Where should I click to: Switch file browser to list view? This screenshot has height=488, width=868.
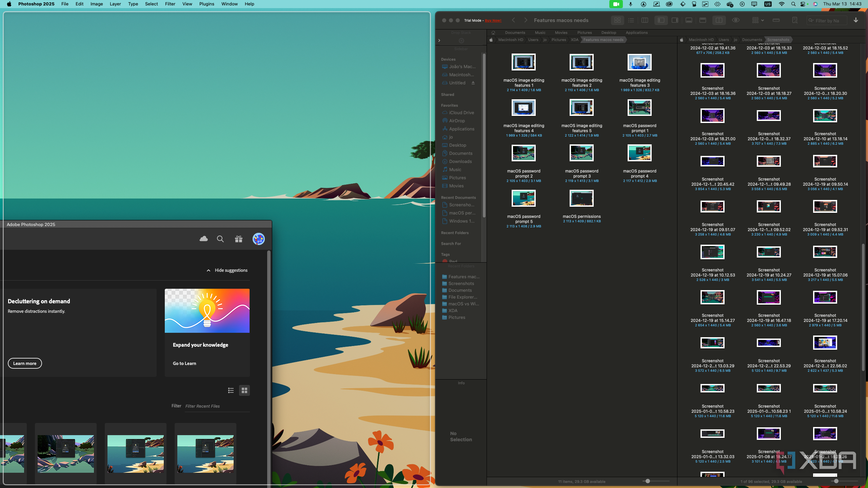click(631, 20)
